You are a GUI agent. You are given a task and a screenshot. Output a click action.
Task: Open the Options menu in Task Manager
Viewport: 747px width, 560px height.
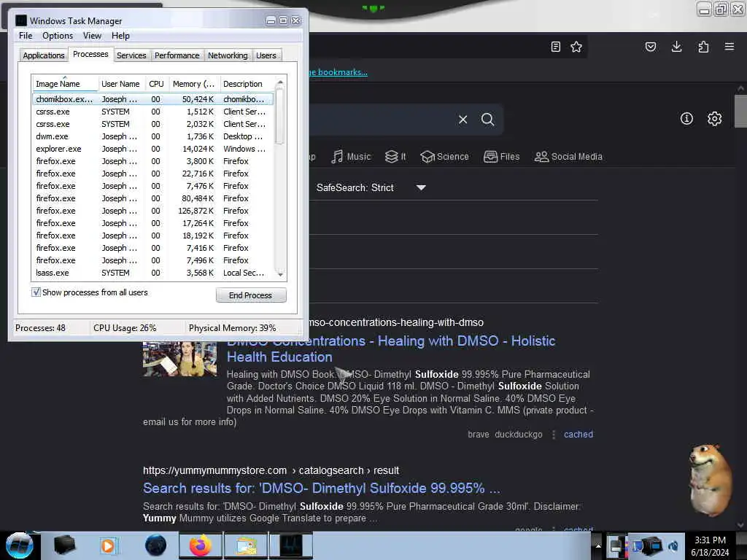click(58, 36)
